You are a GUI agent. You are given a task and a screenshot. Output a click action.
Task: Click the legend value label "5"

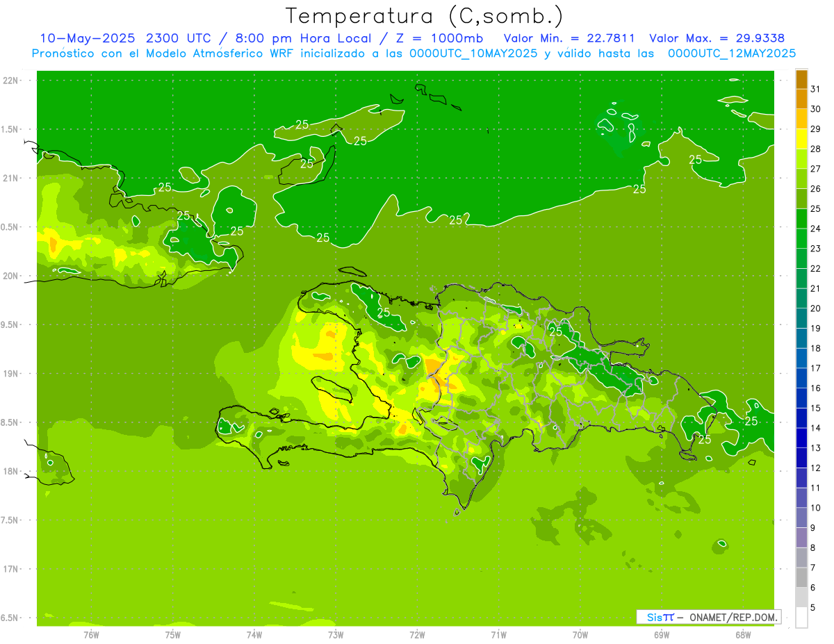(x=813, y=607)
